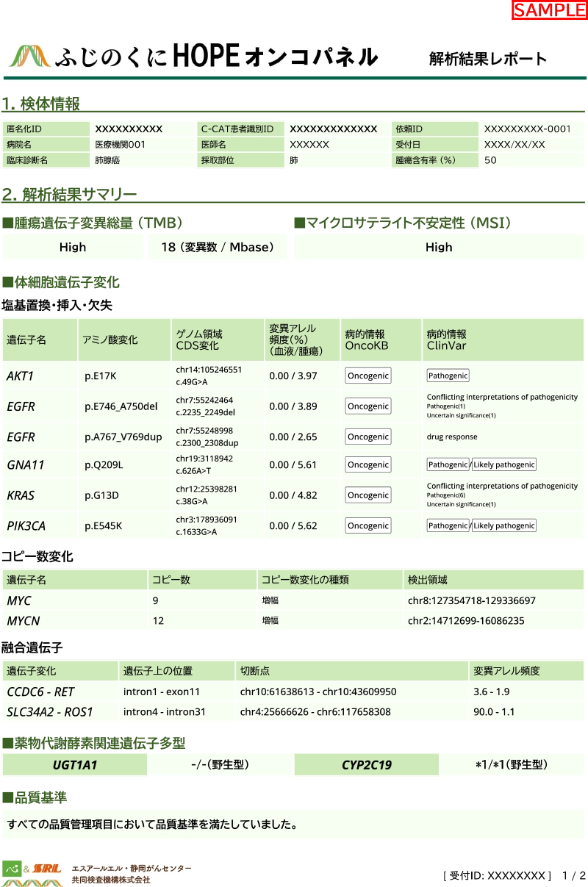Viewport: 588px width, 887px height.
Task: Click the intron1 - exon11 position
Action: tap(162, 692)
